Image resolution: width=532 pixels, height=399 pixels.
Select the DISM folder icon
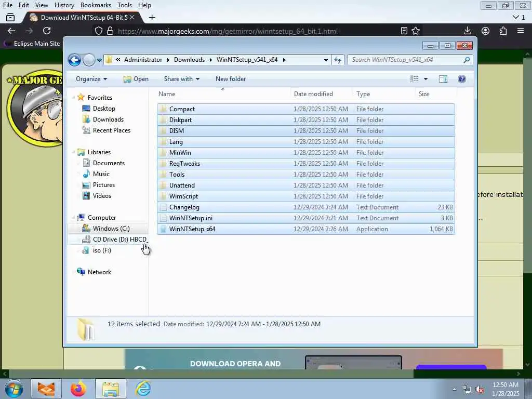(164, 130)
